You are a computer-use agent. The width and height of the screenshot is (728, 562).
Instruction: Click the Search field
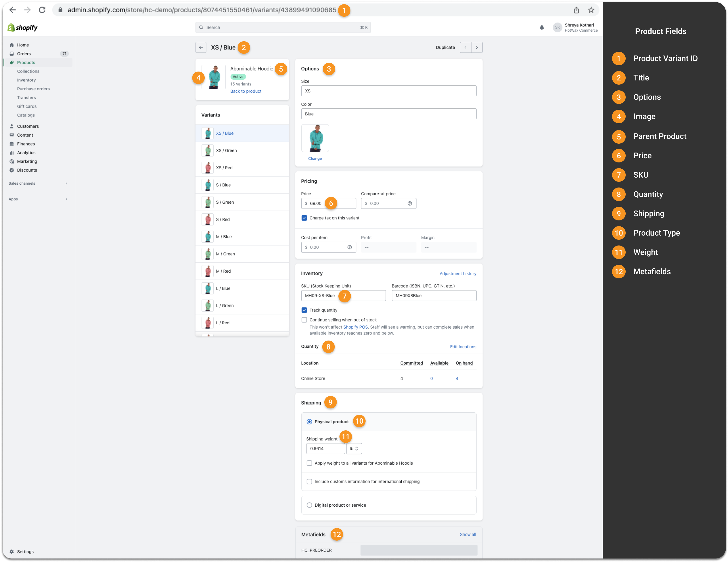(x=283, y=27)
